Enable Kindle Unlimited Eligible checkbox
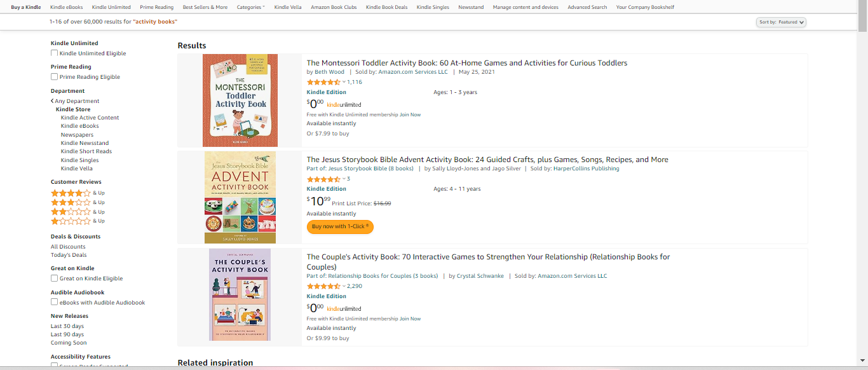The image size is (868, 370). coord(55,53)
